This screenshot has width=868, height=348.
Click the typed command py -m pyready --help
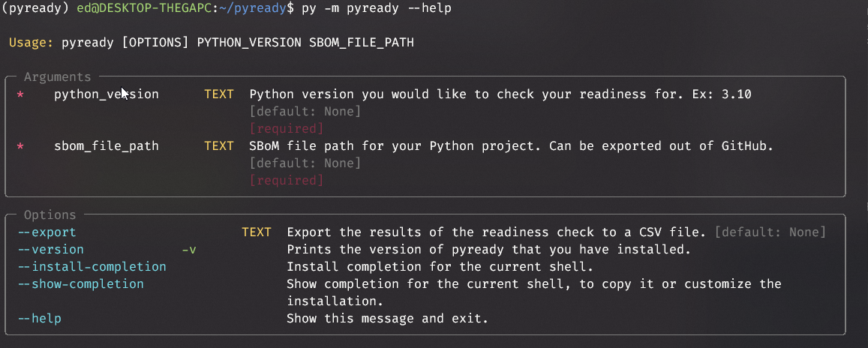376,8
